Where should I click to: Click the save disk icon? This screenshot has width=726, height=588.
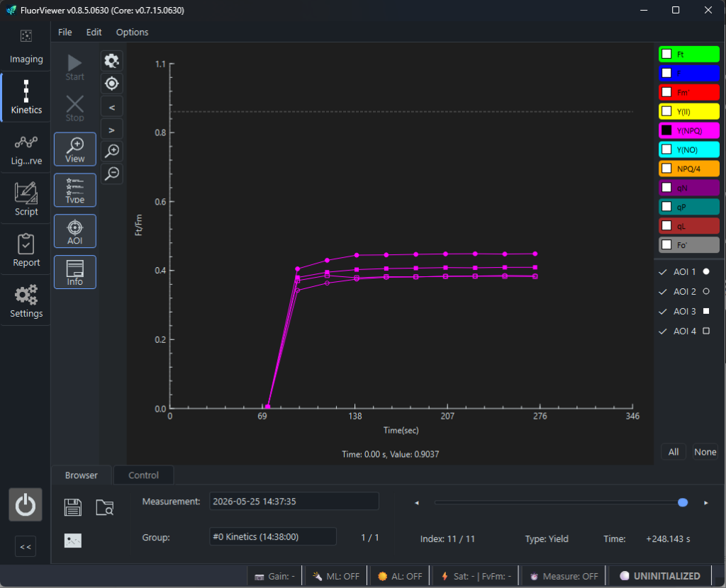pyautogui.click(x=73, y=507)
